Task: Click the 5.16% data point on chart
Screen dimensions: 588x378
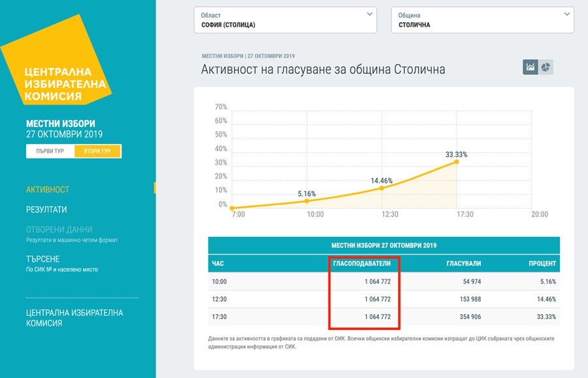Action: point(306,201)
